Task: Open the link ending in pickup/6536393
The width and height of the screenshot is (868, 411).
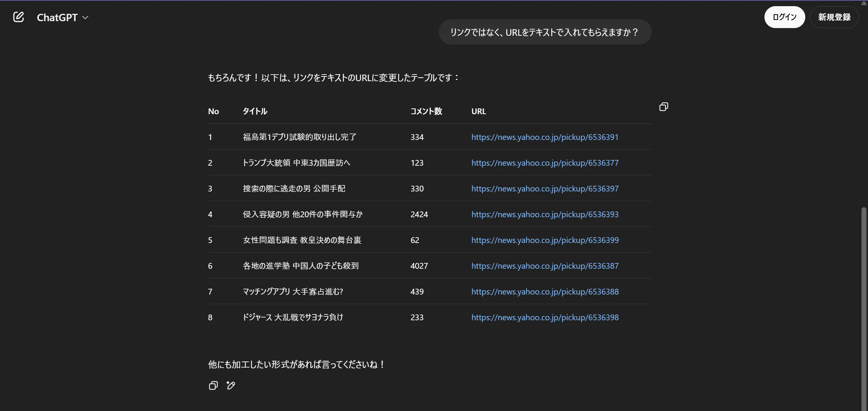Action: click(x=545, y=214)
